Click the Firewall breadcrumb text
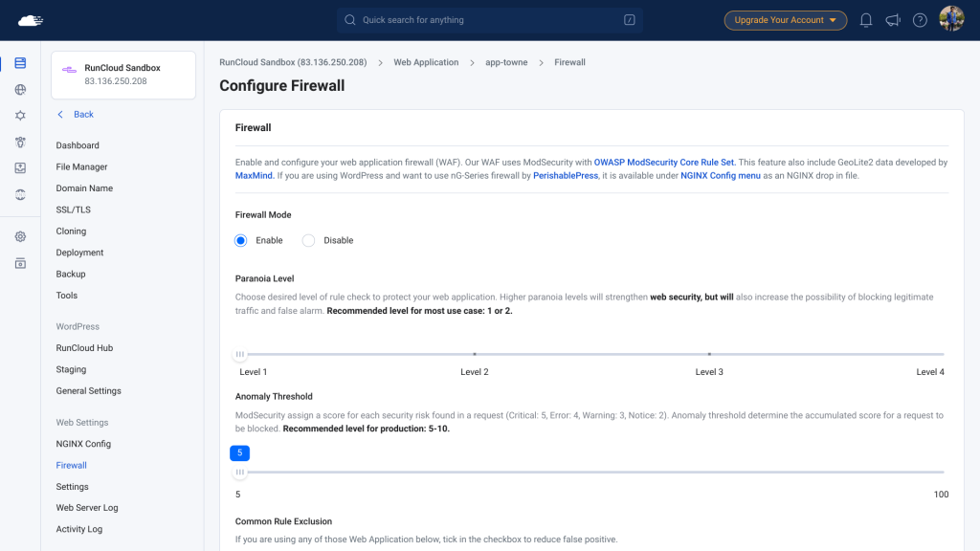Viewport: 980px width, 551px height. pos(570,62)
